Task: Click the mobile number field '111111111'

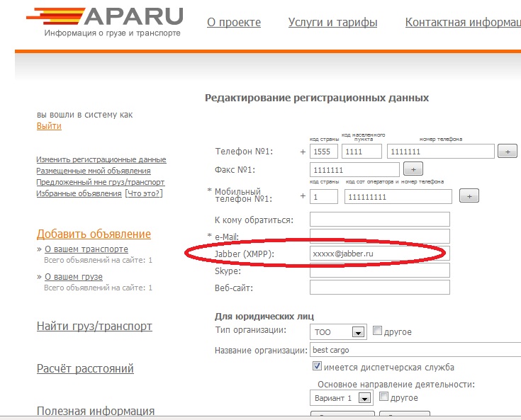Action: tap(398, 197)
